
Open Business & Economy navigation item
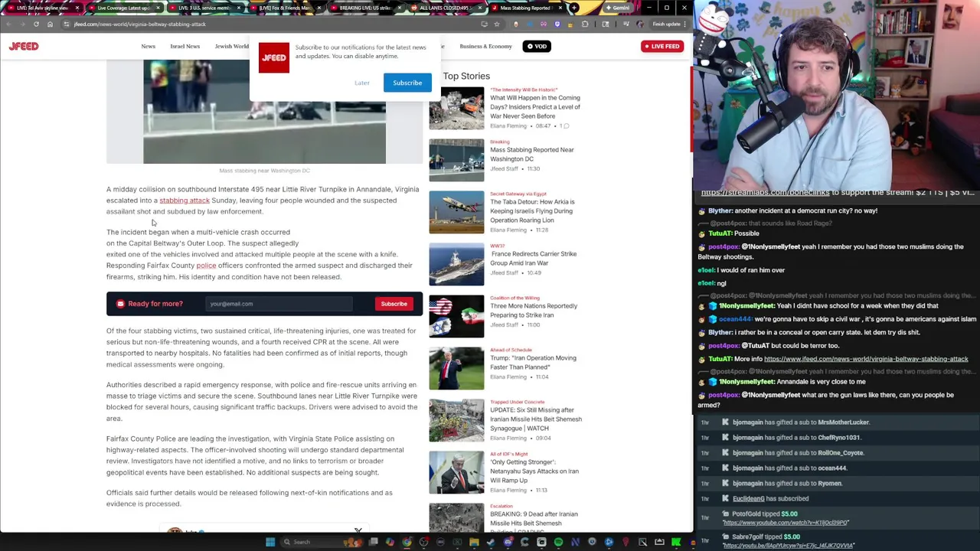pyautogui.click(x=485, y=47)
